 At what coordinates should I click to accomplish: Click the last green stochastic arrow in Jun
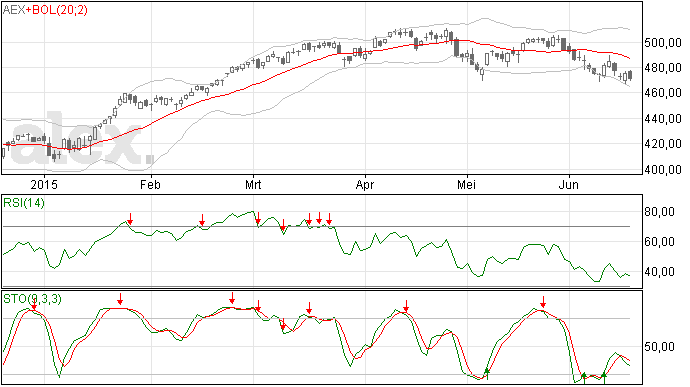604,377
